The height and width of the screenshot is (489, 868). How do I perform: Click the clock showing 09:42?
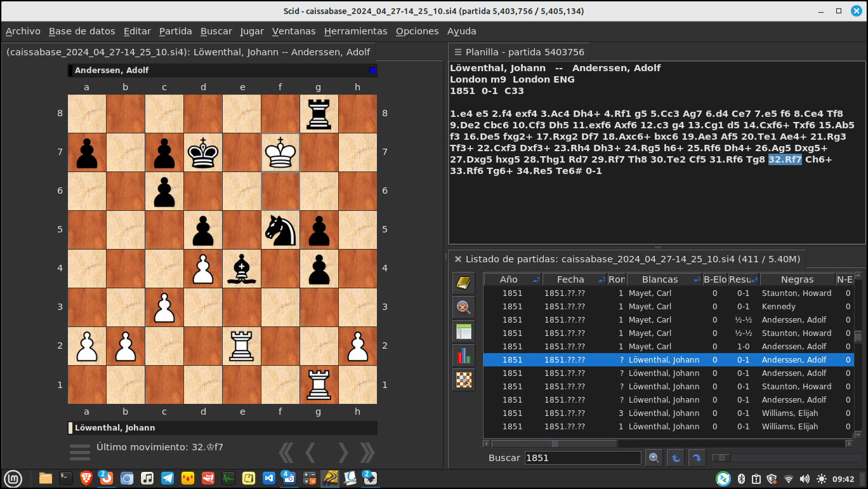click(x=843, y=479)
